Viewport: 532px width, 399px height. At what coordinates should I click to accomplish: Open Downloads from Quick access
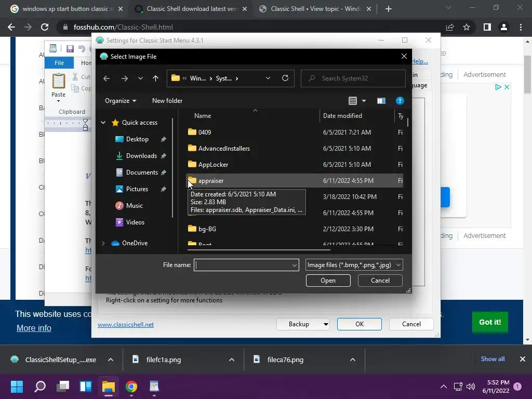tap(141, 156)
